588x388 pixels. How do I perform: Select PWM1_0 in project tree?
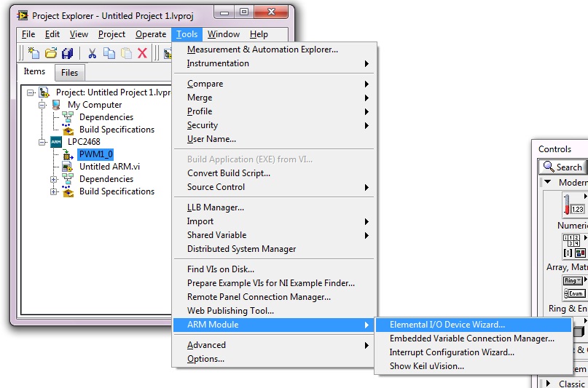tap(95, 154)
